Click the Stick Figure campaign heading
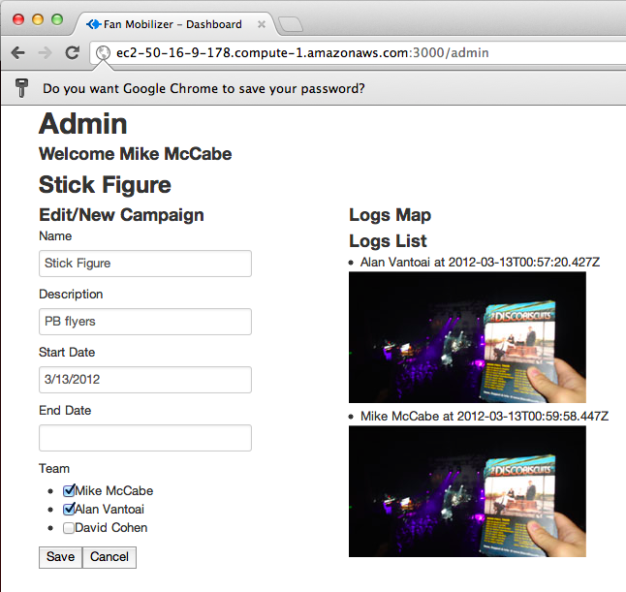The height and width of the screenshot is (592, 626). (x=105, y=185)
